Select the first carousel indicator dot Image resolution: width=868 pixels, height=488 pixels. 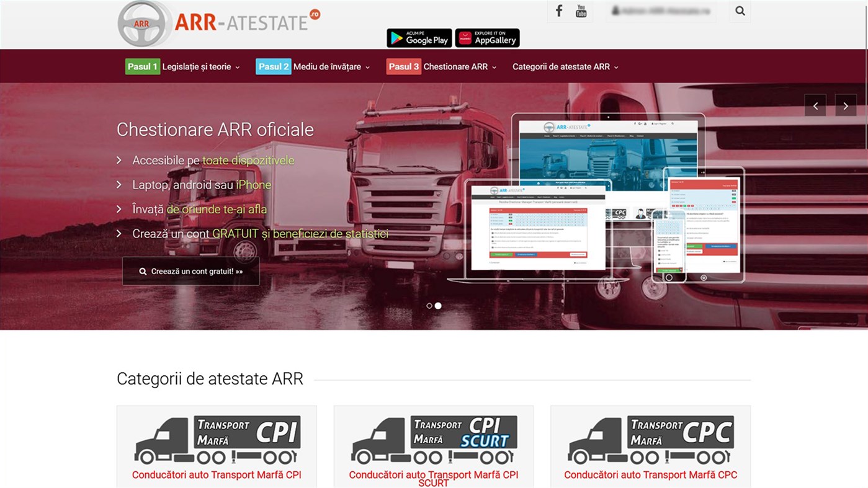(429, 305)
